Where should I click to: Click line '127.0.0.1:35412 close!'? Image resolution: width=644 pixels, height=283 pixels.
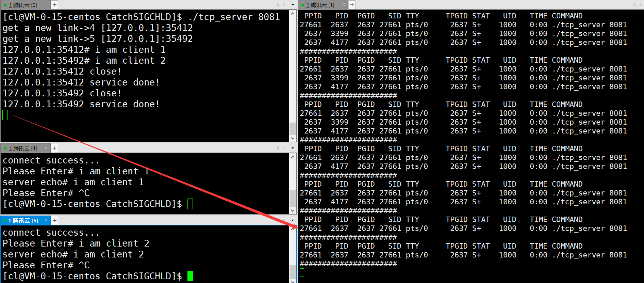pos(62,72)
